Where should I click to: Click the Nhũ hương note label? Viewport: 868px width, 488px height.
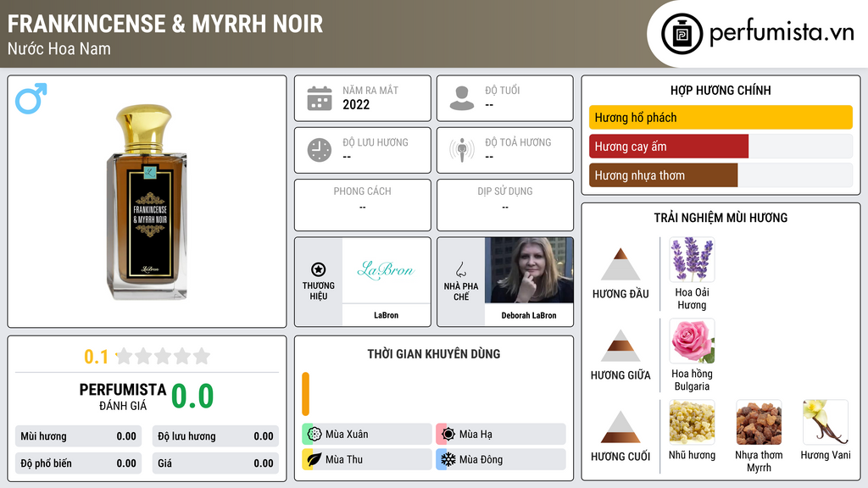point(692,455)
